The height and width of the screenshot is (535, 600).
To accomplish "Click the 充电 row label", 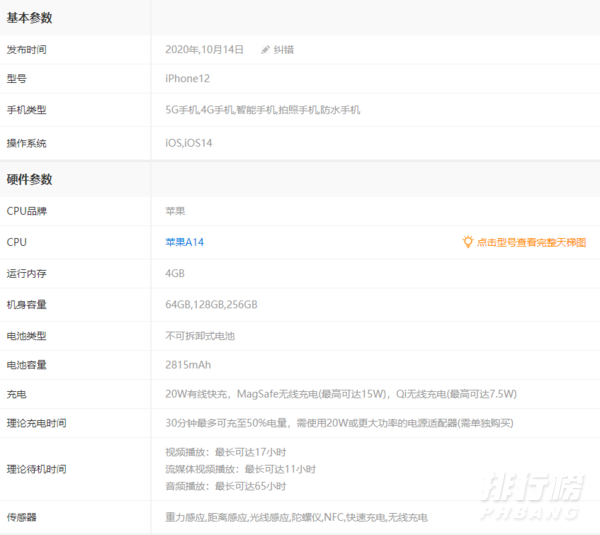I will [x=16, y=394].
